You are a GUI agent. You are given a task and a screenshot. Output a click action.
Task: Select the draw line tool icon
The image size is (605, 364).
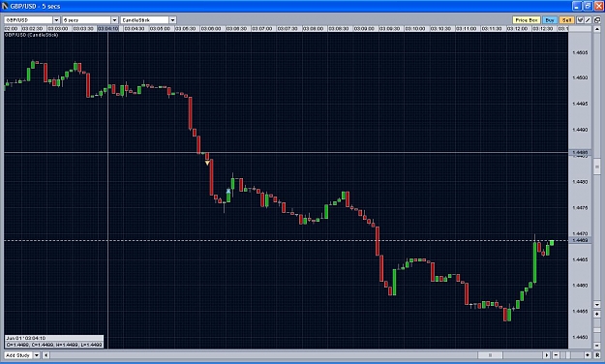pyautogui.click(x=588, y=20)
